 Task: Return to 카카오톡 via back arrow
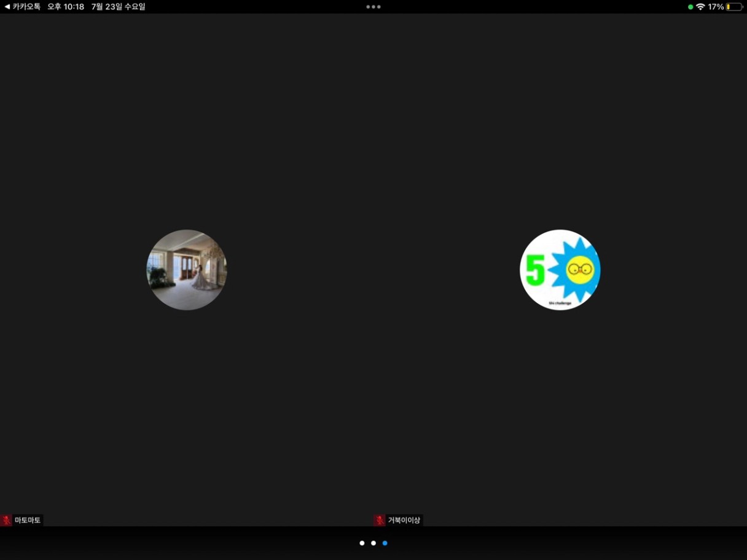pos(22,7)
